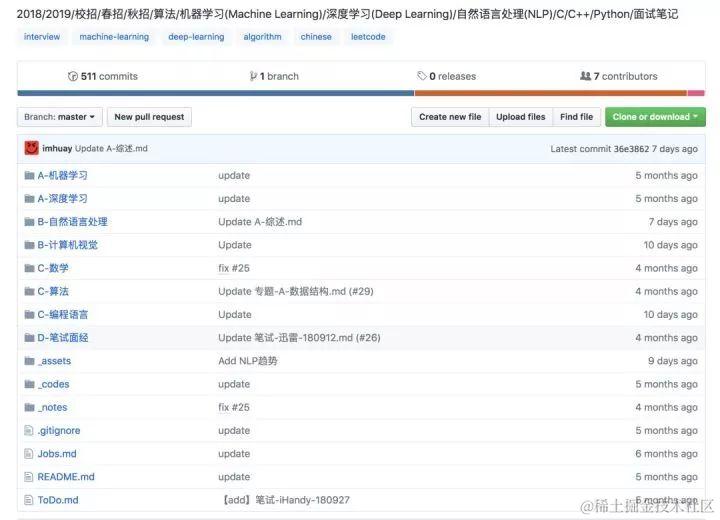Click the Create new file button
Image resolution: width=720 pixels, height=520 pixels.
[450, 117]
